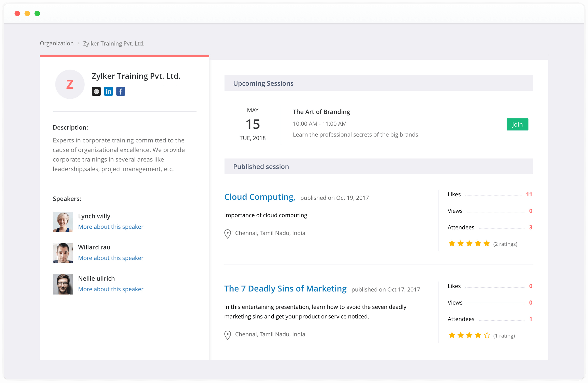Click Attendees count 3 for Cloud Computing

531,227
